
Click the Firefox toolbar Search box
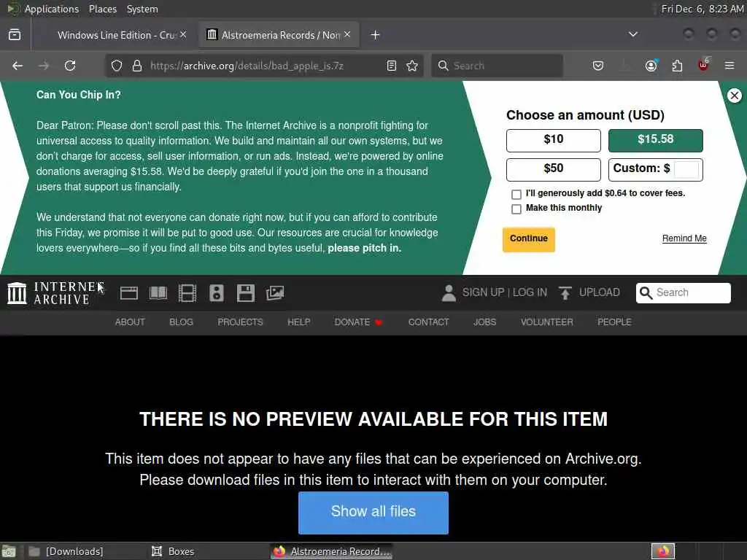(x=497, y=66)
